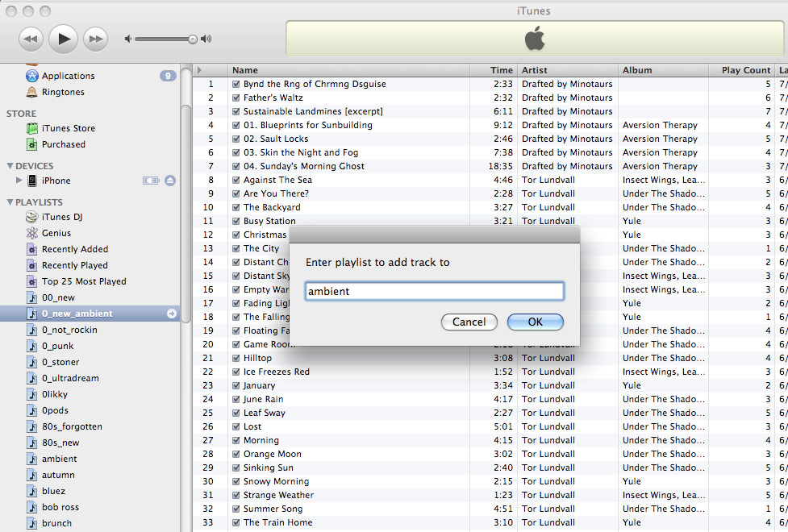Sort tracks by Artist column
Screen dimensions: 788x532
567,70
